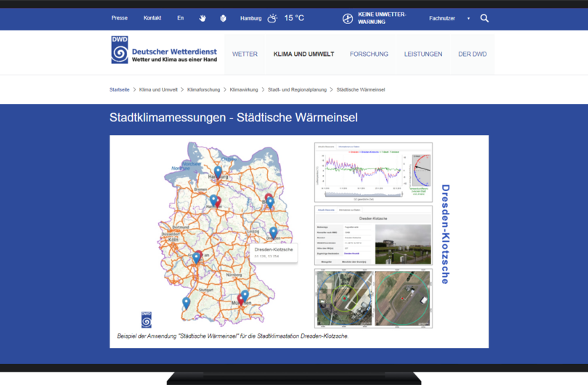This screenshot has height=385, width=588.
Task: Click the blue map pin near Freiburg
Action: tap(186, 302)
